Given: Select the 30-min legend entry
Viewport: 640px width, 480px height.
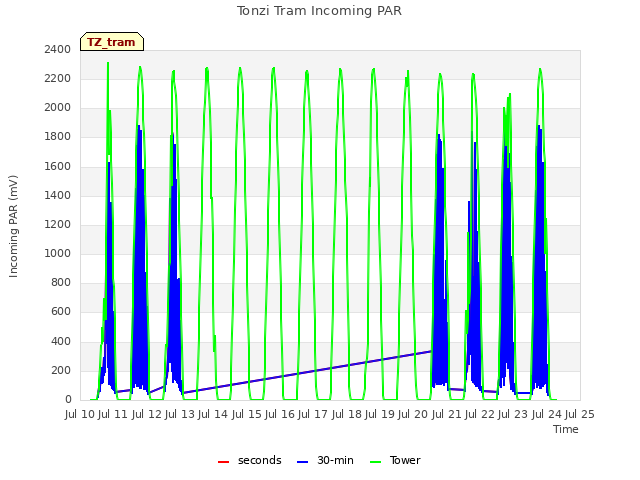Looking at the screenshot, I should click(325, 460).
